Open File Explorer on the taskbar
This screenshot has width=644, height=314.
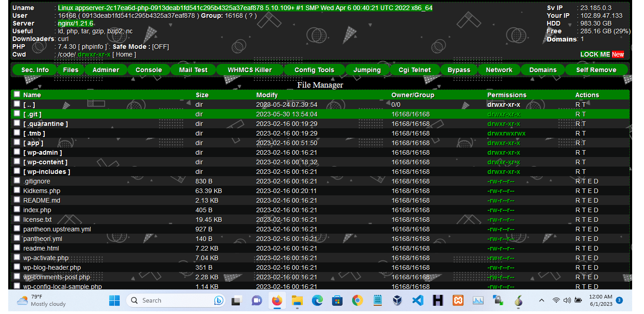(x=297, y=300)
